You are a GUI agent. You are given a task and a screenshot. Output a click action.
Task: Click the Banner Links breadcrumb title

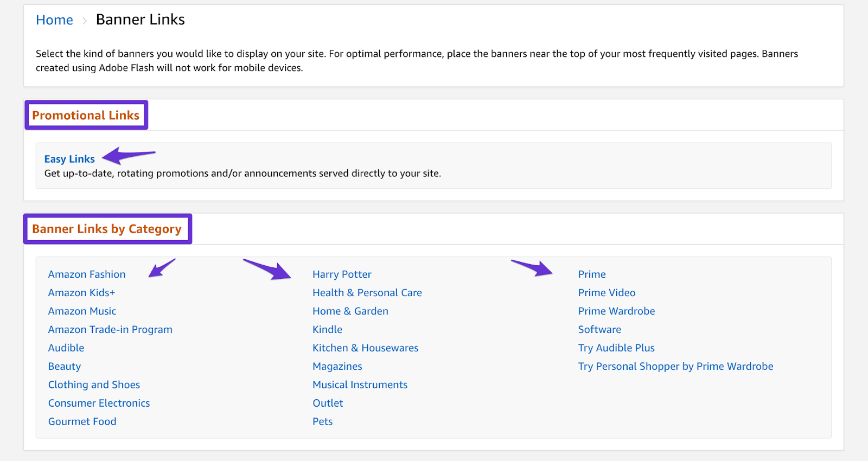[x=141, y=20]
